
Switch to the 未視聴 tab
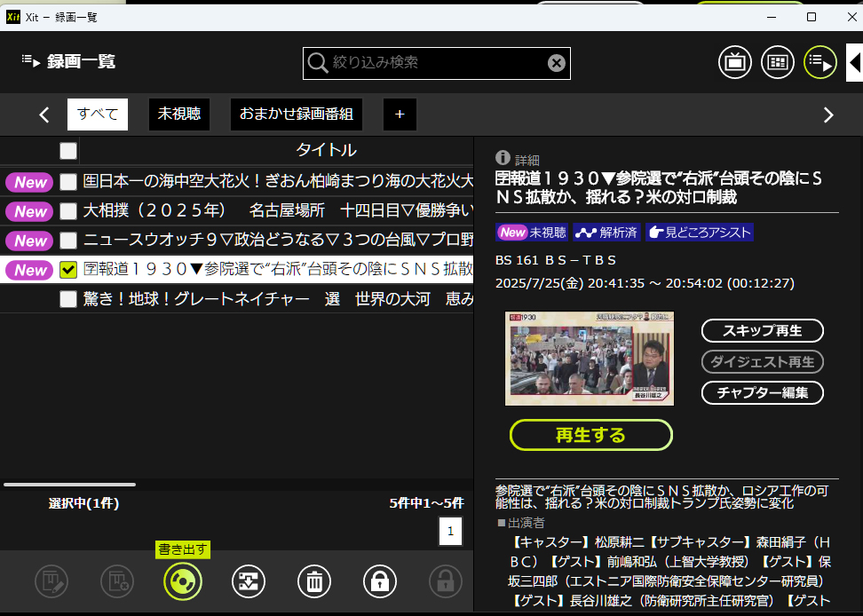coord(179,114)
